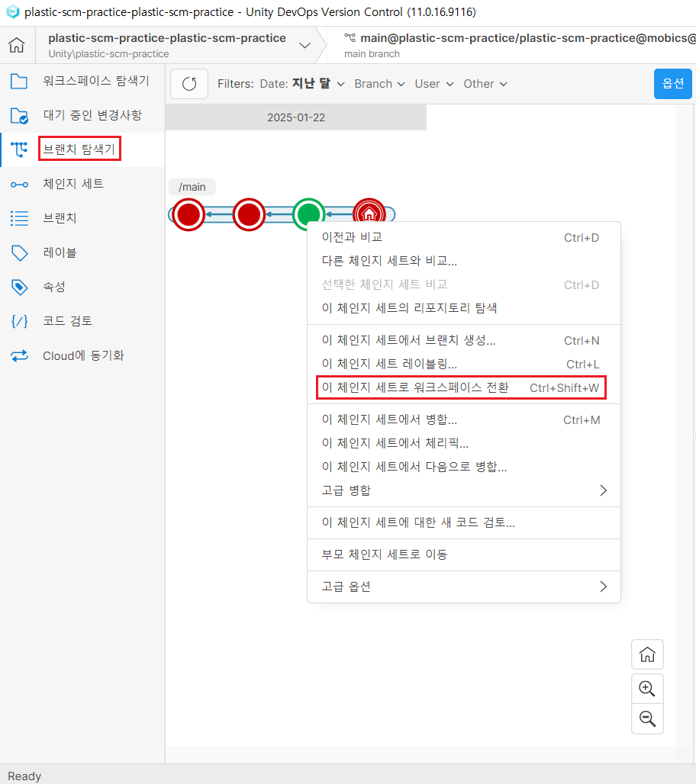Click the Unity DevOps app logo in title bar
This screenshot has width=696, height=784.
[12, 11]
